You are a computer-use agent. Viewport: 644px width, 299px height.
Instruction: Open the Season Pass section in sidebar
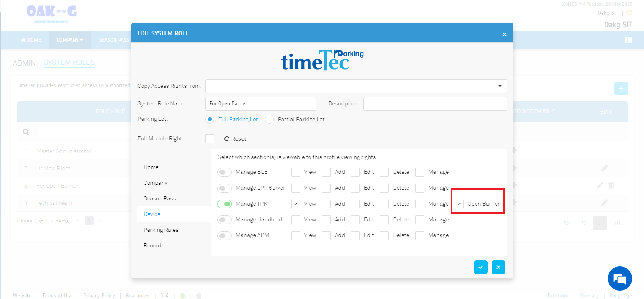tap(160, 198)
